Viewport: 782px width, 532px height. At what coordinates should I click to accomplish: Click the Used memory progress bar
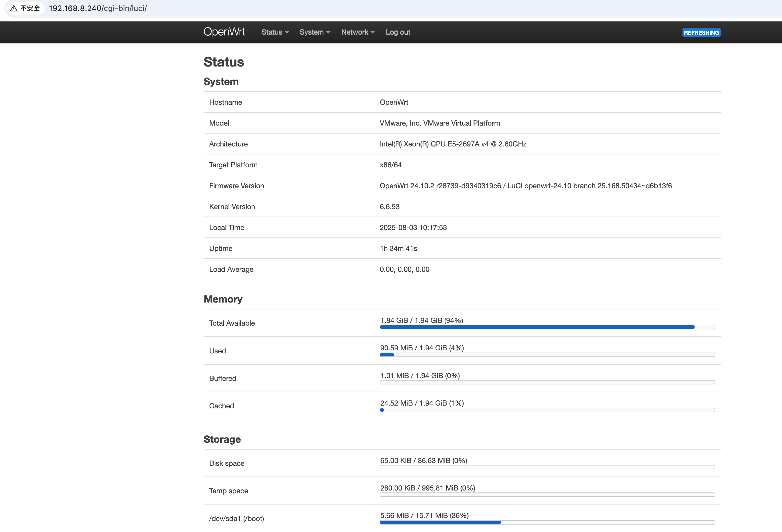tap(547, 355)
